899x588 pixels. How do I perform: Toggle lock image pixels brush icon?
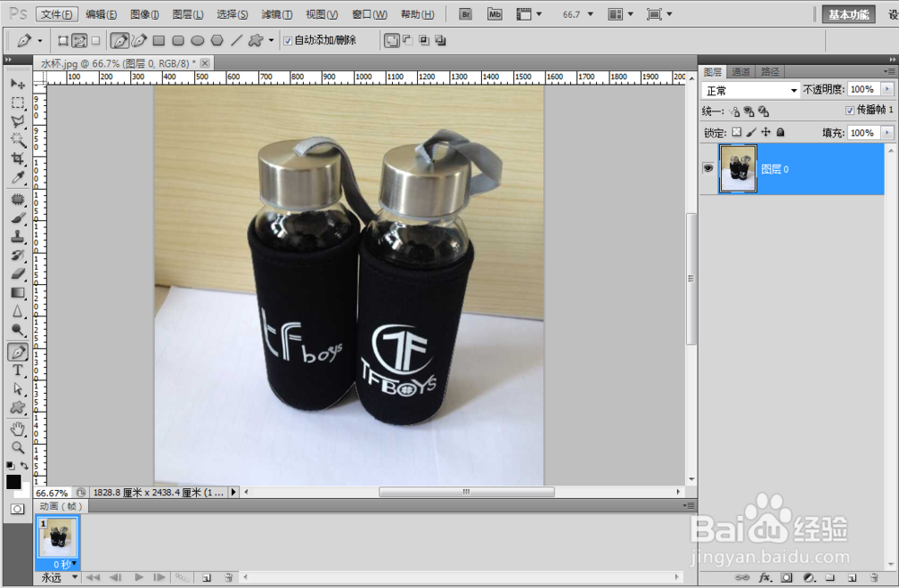(x=751, y=132)
